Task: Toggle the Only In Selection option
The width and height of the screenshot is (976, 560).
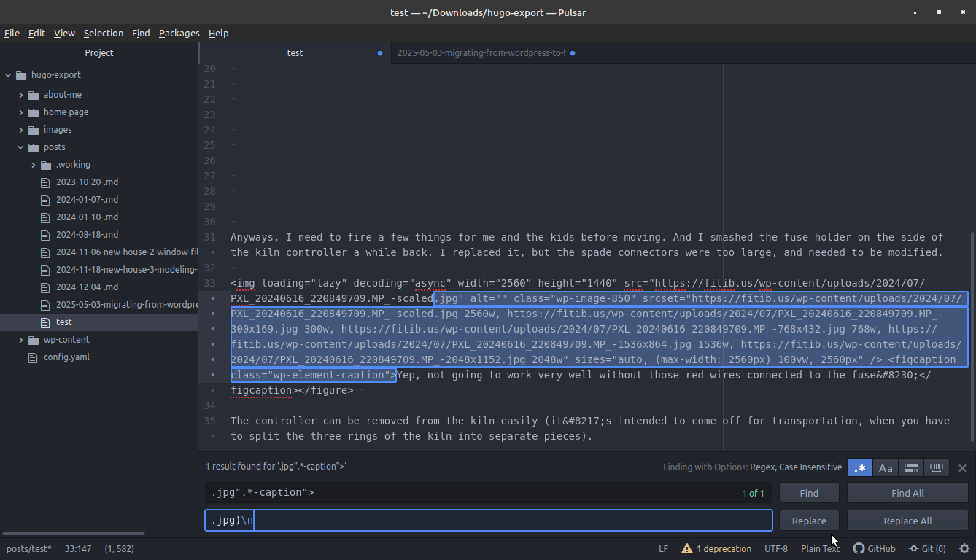Action: 911,467
